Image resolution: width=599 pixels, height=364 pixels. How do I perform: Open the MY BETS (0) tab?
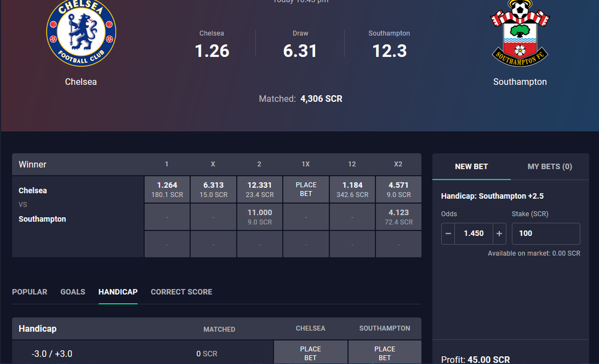550,166
